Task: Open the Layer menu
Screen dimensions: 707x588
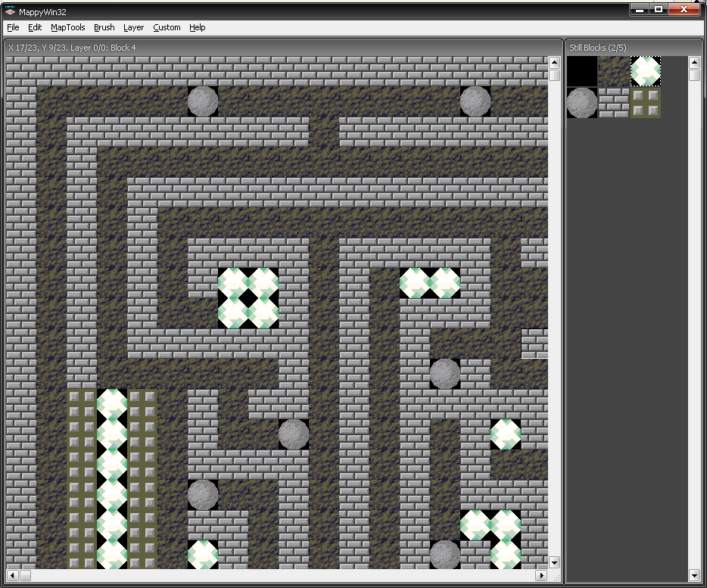Action: pos(134,27)
